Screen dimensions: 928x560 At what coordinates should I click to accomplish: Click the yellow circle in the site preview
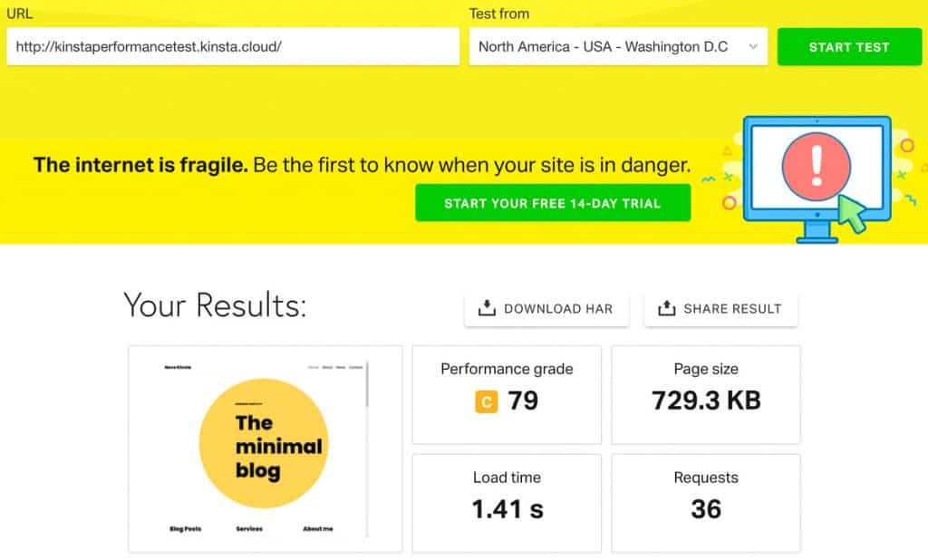click(x=264, y=444)
